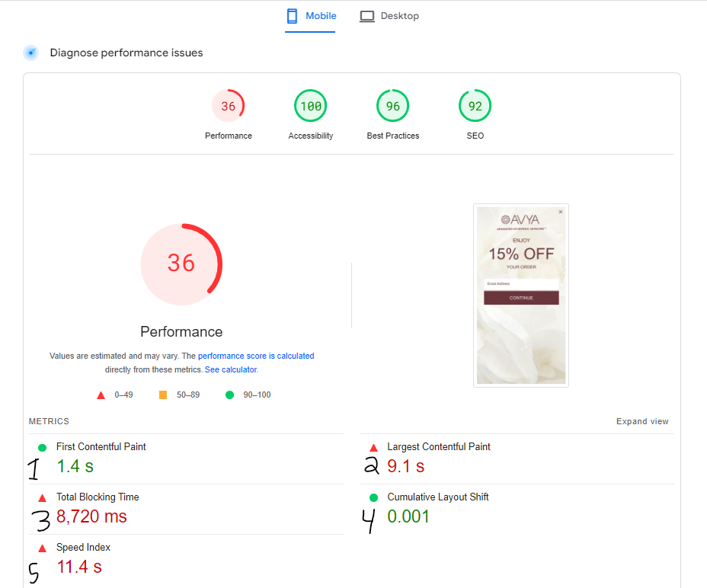707x588 pixels.
Task: Click the Best Practices label
Action: [392, 136]
